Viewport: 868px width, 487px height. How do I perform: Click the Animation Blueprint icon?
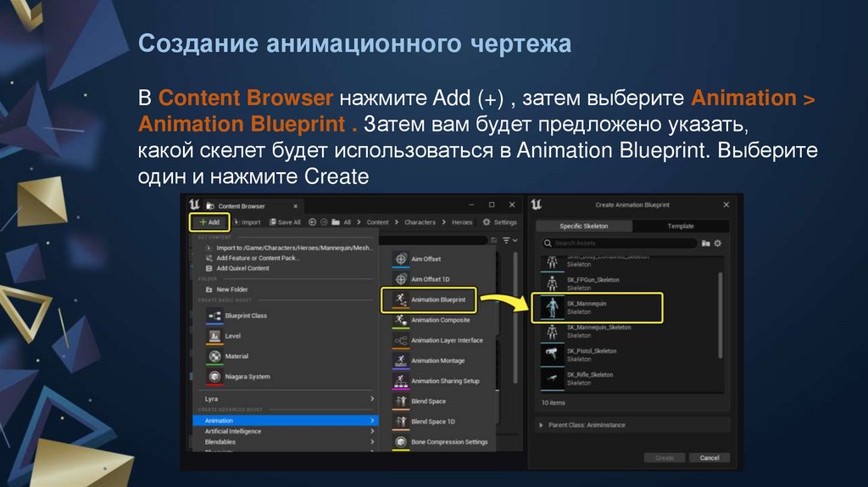401,299
